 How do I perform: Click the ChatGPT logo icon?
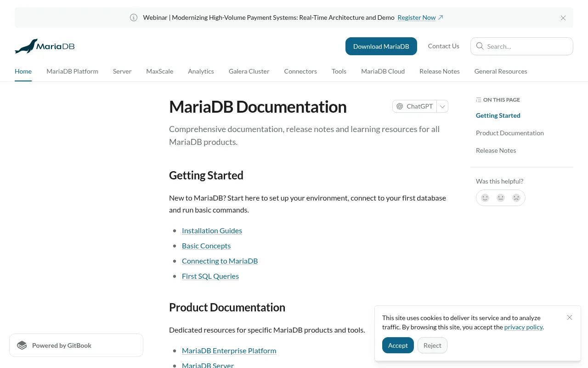(x=400, y=106)
